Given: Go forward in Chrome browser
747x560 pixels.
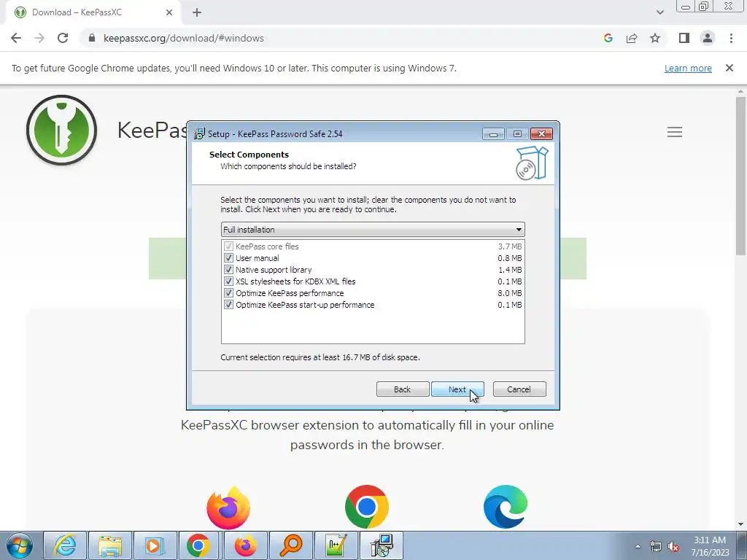Looking at the screenshot, I should [x=39, y=38].
